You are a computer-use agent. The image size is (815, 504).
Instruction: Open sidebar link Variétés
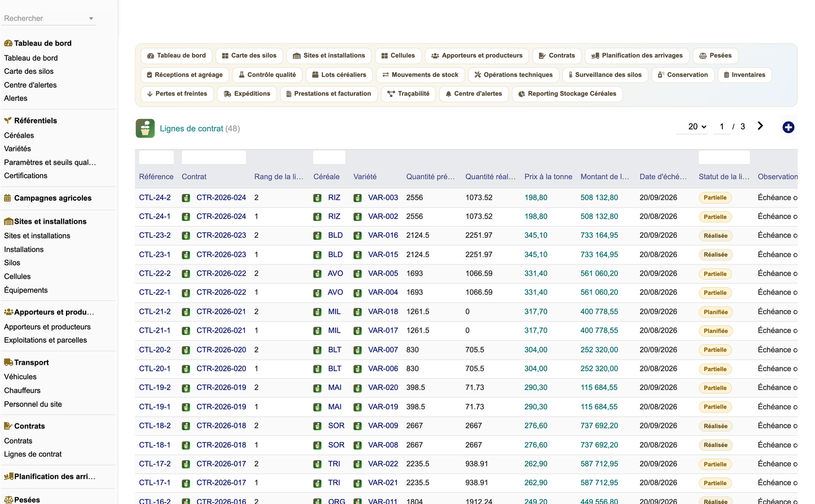[17, 149]
